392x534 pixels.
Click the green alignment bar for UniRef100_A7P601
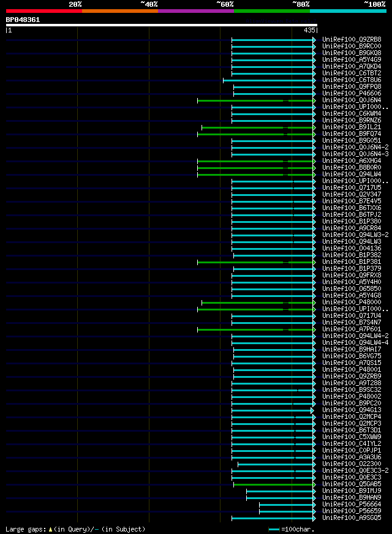point(255,330)
